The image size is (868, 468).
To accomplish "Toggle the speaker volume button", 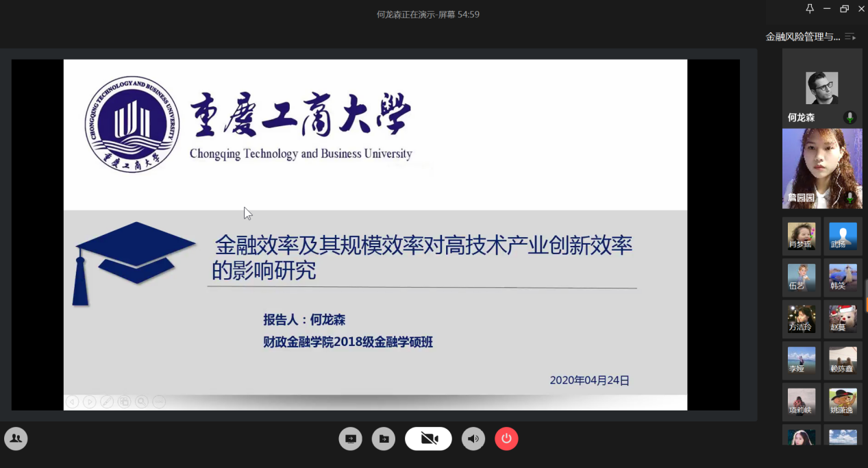I will click(473, 439).
